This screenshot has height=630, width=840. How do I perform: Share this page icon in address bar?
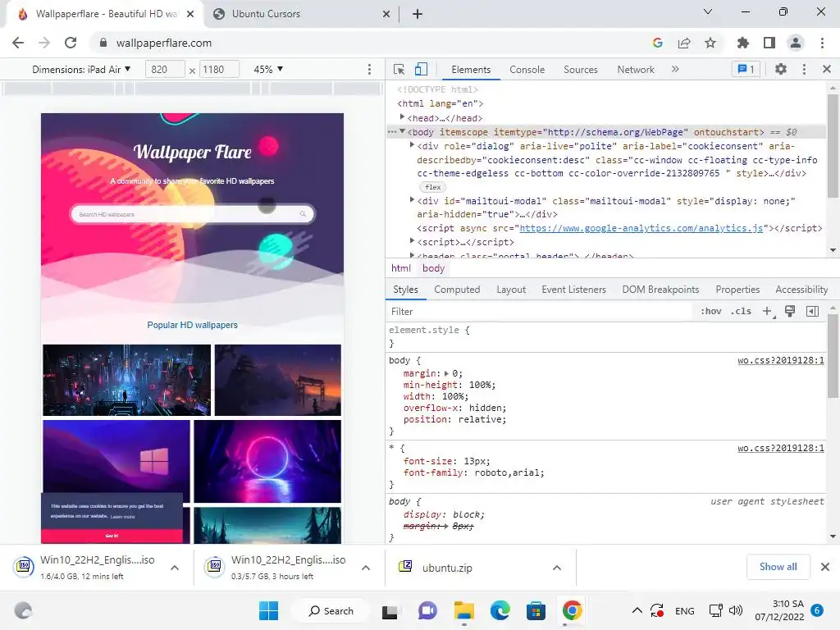(684, 43)
